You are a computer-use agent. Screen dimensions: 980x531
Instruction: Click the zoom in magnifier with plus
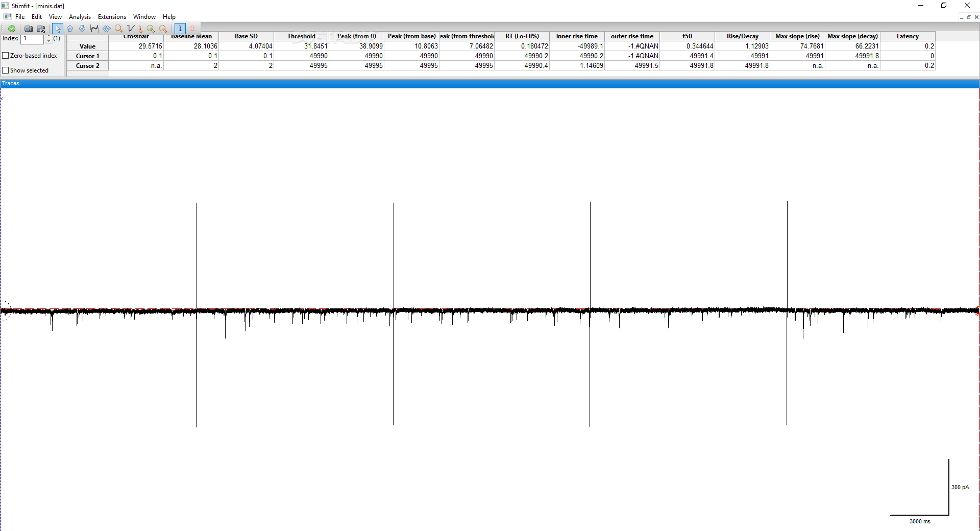(151, 29)
